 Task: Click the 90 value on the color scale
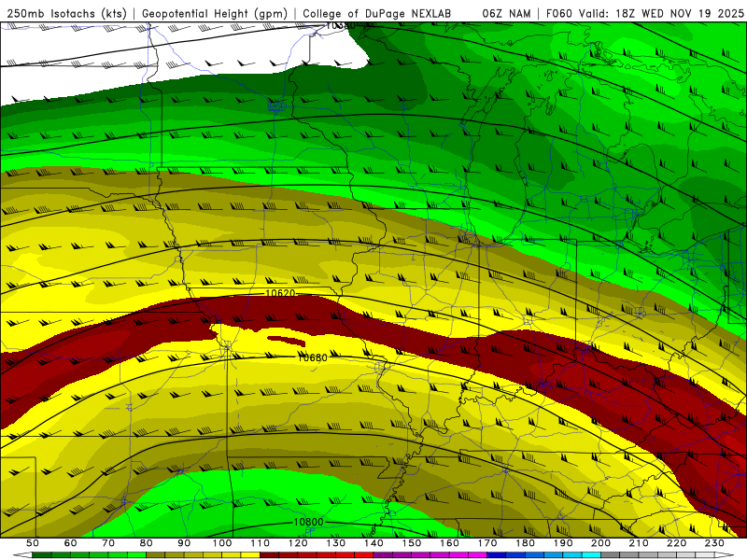(184, 543)
